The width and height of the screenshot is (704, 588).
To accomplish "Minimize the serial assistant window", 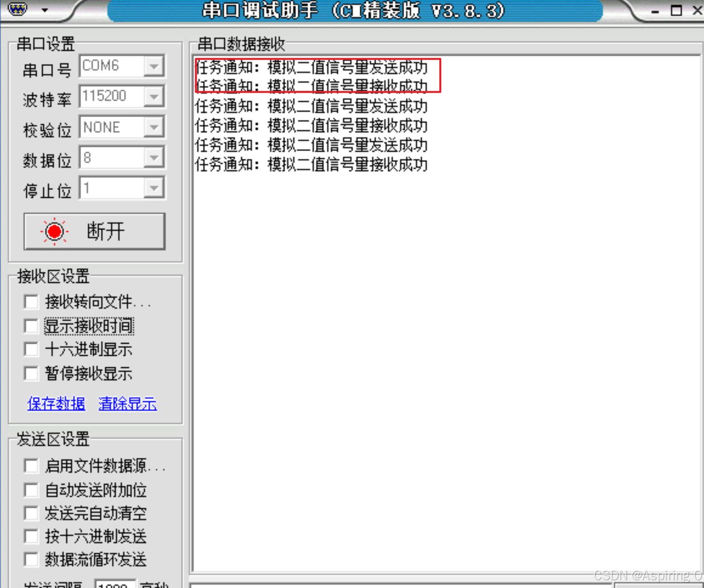I will point(655,11).
